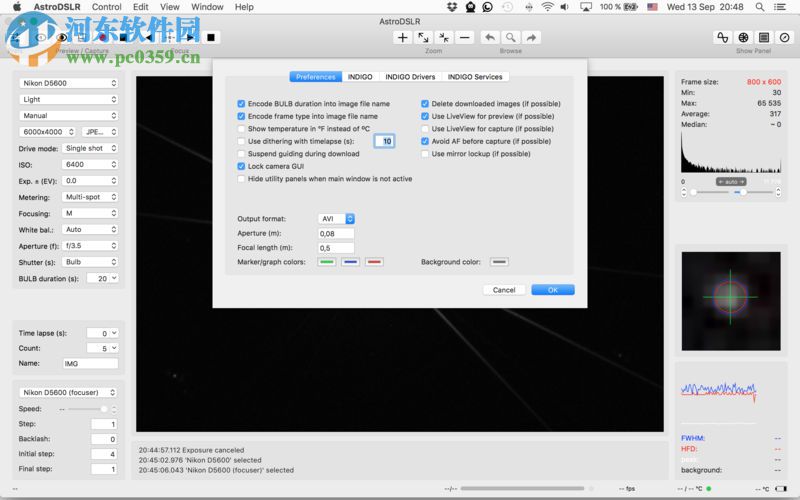800x500 pixels.
Task: Open the Drive mode Single shot dropdown
Action: tap(90, 148)
